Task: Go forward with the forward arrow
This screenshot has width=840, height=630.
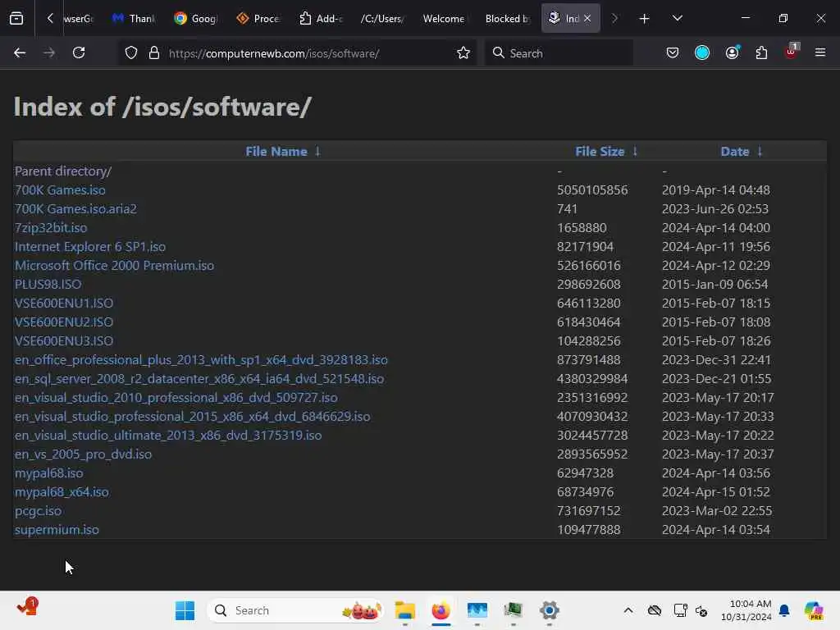Action: 49,52
